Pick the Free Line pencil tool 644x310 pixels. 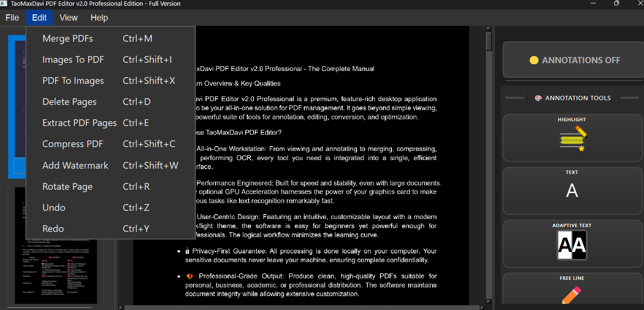[x=572, y=291]
